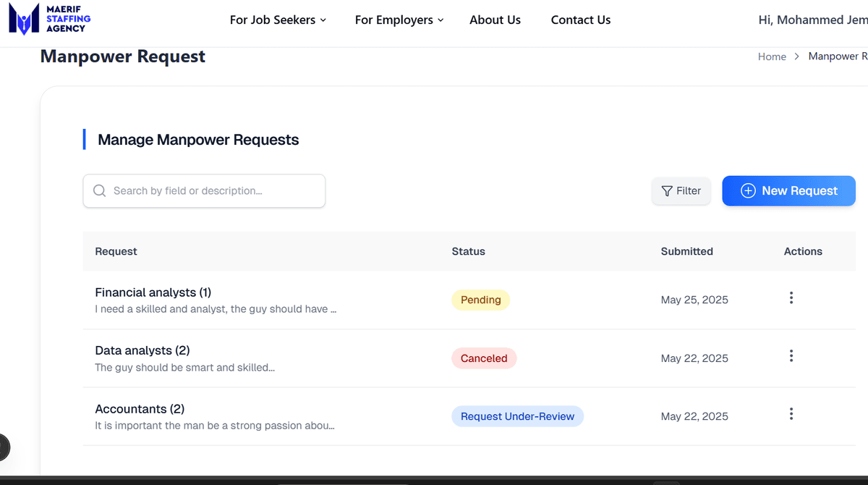Click the Canceled status badge
Image resolution: width=868 pixels, height=485 pixels.
[484, 358]
